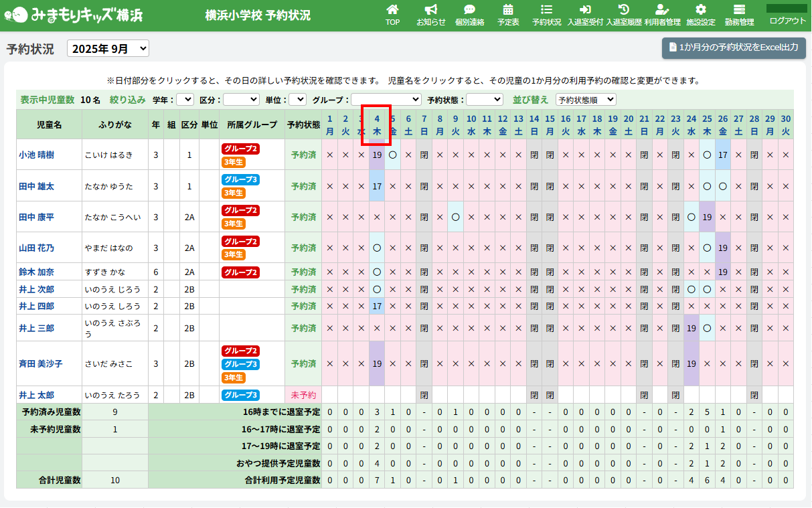Open date 4 木 column header
812x508 pixels.
coord(377,125)
